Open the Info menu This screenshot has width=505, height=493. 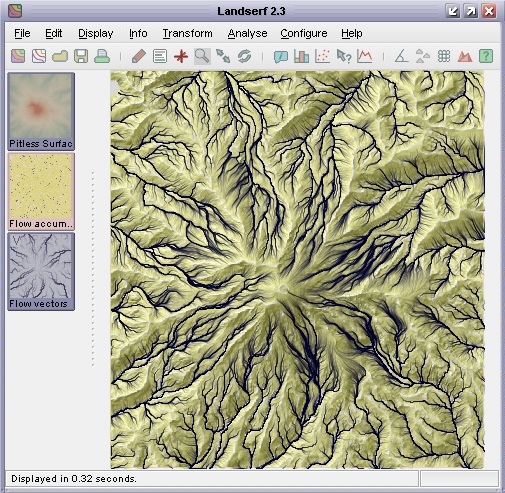coord(138,33)
